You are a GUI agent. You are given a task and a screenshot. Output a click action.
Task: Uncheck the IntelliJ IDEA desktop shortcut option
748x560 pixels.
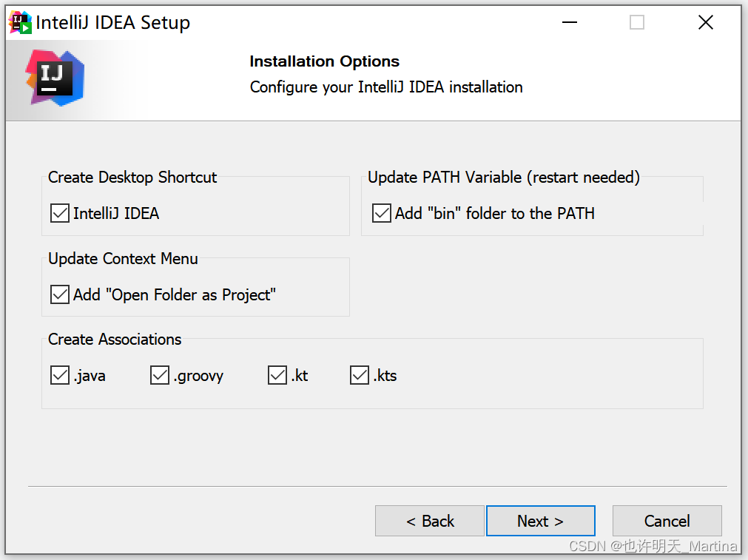(x=59, y=213)
